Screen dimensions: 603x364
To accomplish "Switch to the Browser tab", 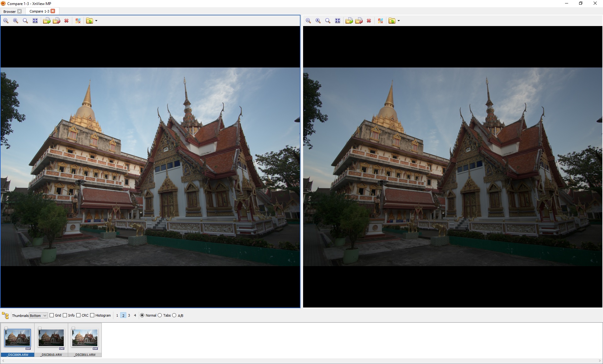I will click(x=9, y=11).
